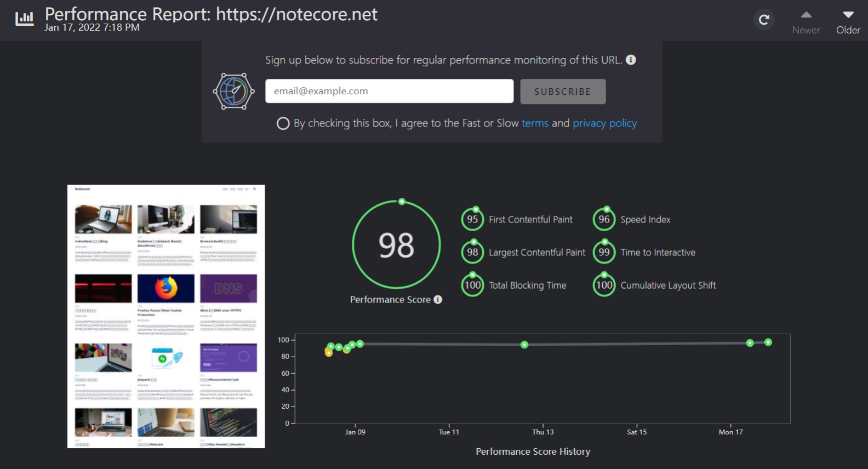868x469 pixels.
Task: Open the terms link
Action: pyautogui.click(x=535, y=123)
